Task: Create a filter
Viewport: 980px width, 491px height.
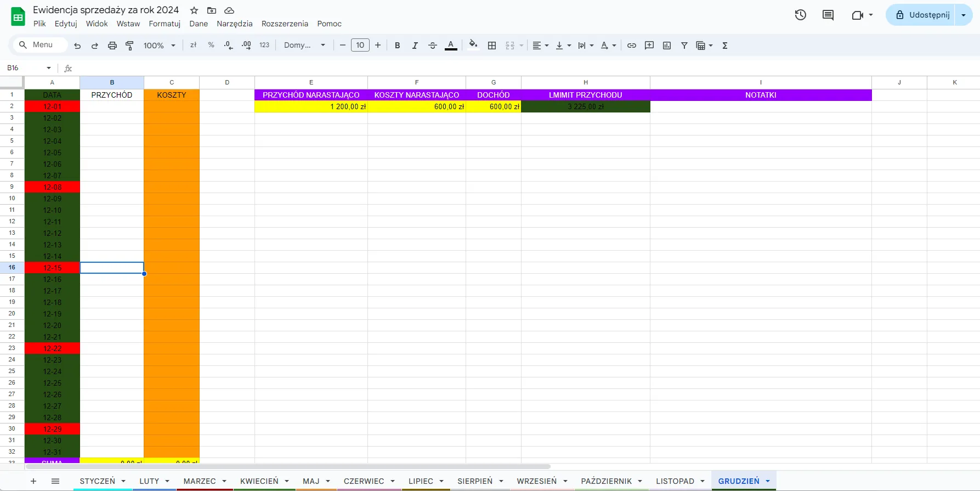Action: point(684,46)
